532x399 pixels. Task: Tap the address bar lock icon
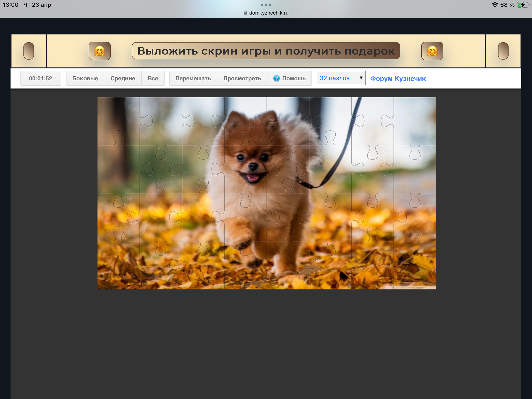point(245,13)
